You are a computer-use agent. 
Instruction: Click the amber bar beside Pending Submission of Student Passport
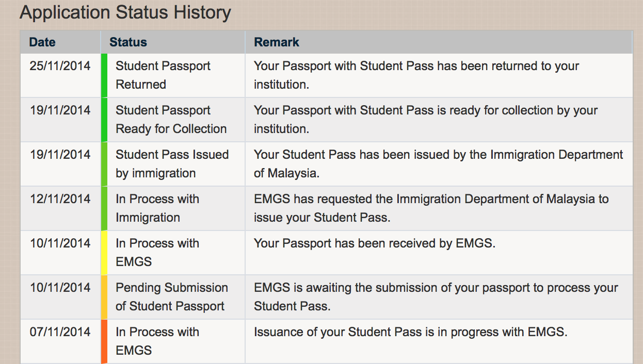click(104, 297)
